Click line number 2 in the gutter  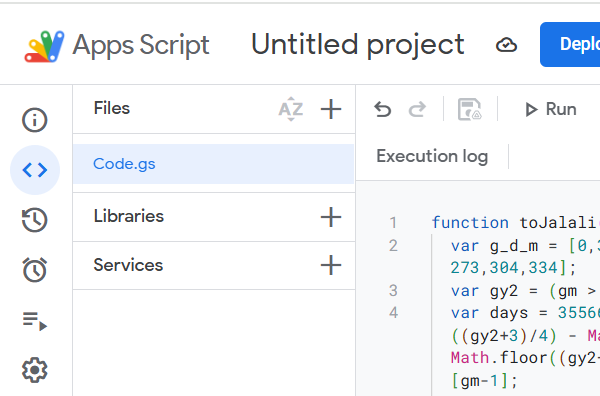point(393,246)
